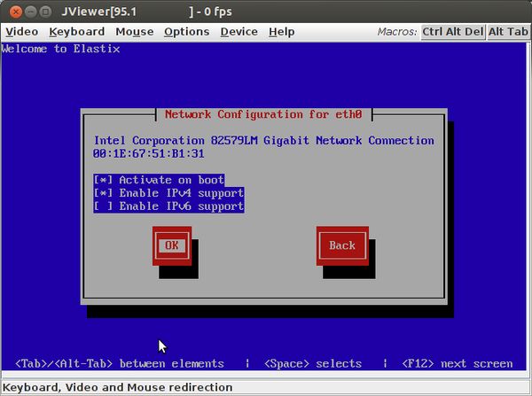Click the Keyboard, Video and Mouse redirection status

coord(117,387)
